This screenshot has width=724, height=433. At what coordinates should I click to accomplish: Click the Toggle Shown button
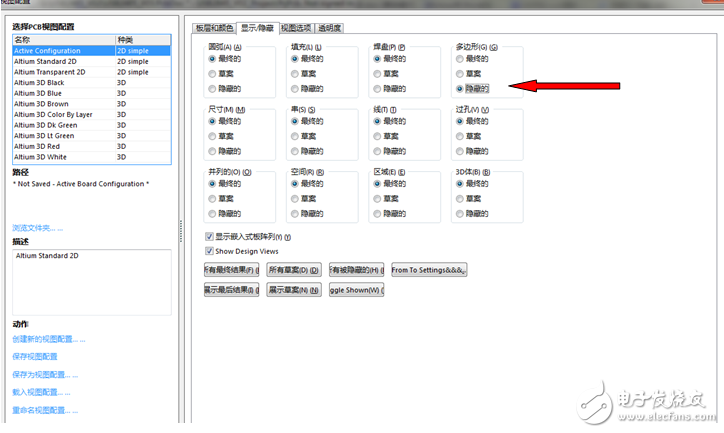coord(356,290)
